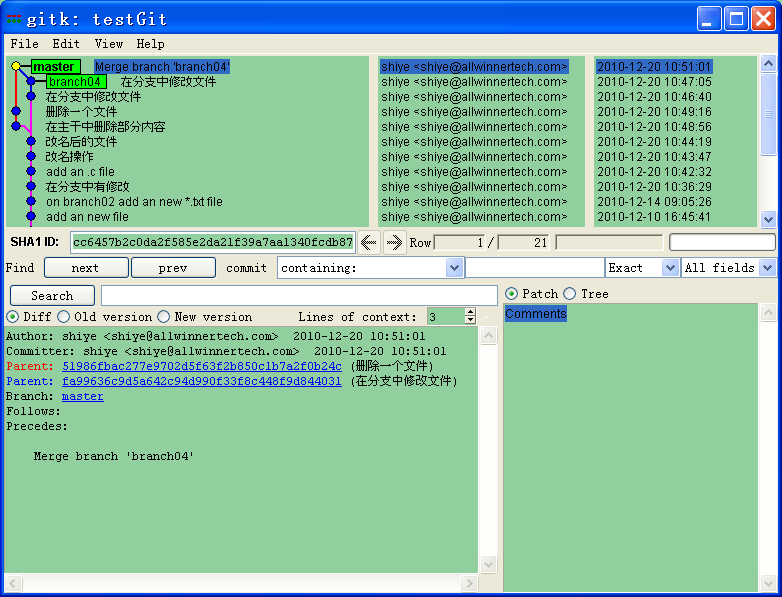Select the Patch radio button
This screenshot has height=597, width=782.
pos(511,294)
